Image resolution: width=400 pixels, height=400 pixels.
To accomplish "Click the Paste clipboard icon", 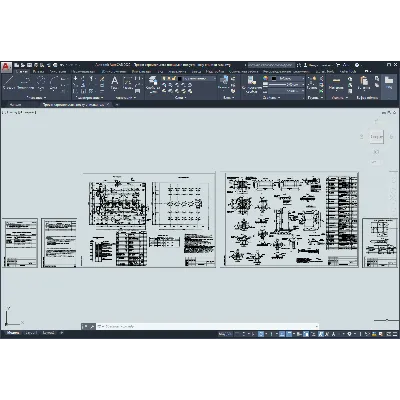I will [364, 83].
